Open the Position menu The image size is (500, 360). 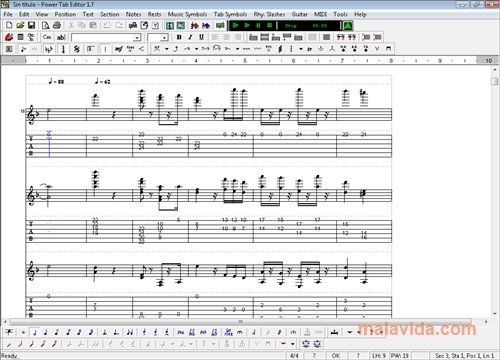(65, 14)
